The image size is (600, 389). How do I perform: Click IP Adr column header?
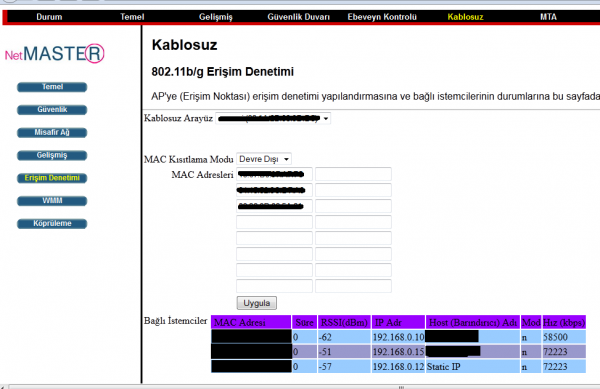pyautogui.click(x=398, y=322)
